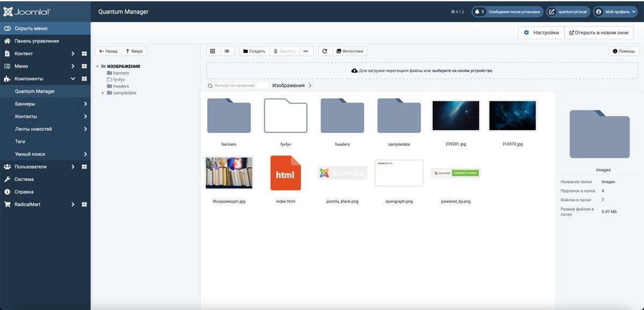Screen dimensions: 644x310
Task: Select opengraph.png thumbnail
Action: (399, 173)
